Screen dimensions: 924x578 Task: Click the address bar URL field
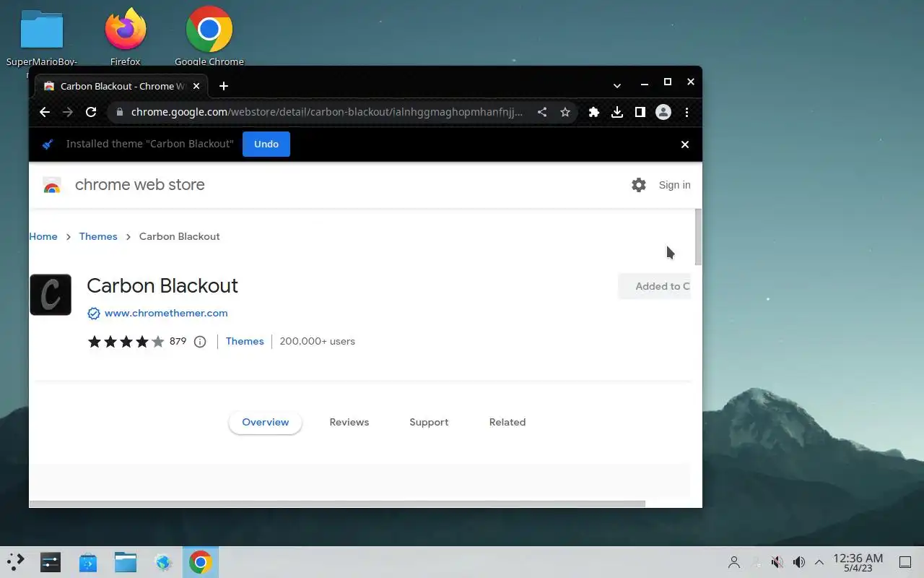(x=327, y=112)
